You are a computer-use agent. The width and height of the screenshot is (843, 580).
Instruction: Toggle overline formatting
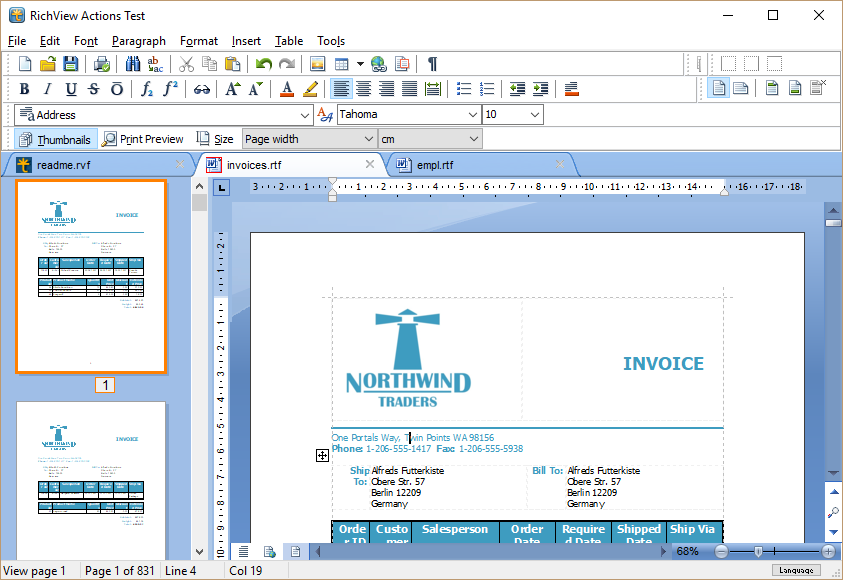click(x=117, y=89)
